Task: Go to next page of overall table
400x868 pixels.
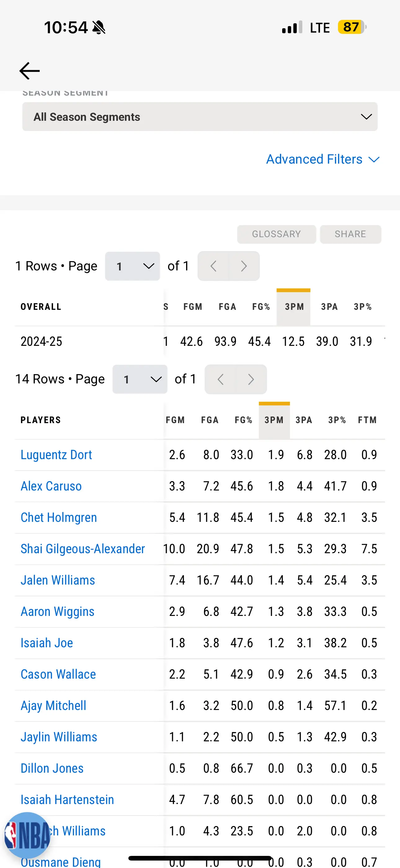Action: [244, 266]
